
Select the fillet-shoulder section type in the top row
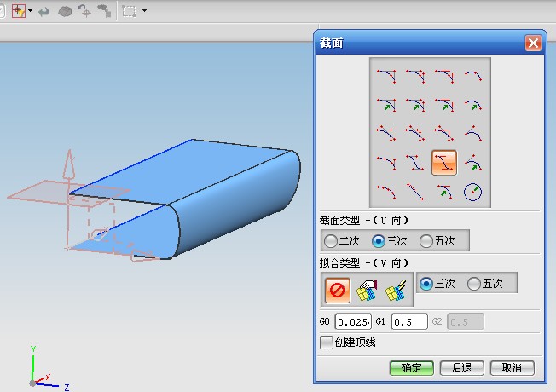pos(444,76)
